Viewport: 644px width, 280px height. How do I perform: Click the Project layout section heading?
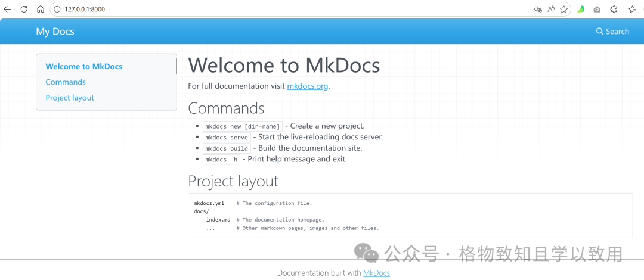point(233,181)
